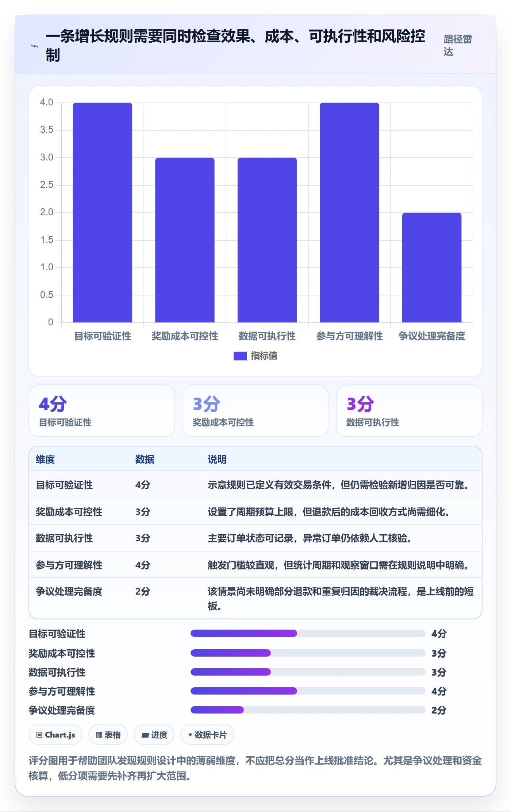This screenshot has width=511, height=812.
Task: Click the headline 一条增长规则需要同时检查效果
Action: point(235,46)
